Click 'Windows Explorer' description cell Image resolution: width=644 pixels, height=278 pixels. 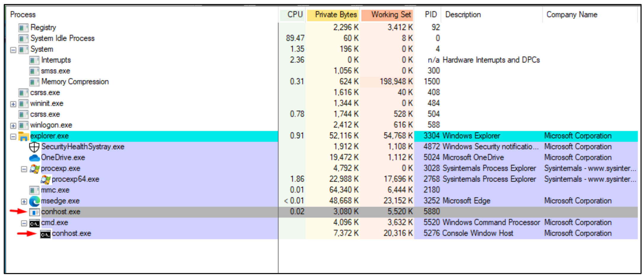(x=471, y=136)
